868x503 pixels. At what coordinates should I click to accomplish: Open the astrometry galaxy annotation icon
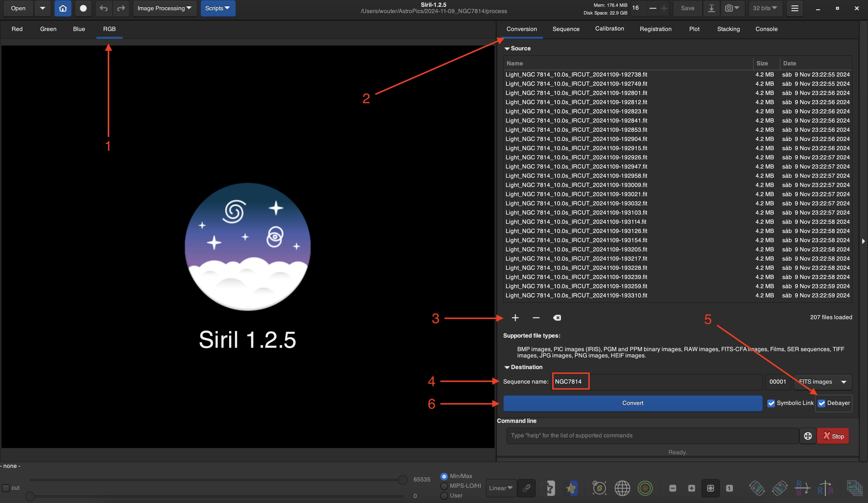pyautogui.click(x=599, y=488)
